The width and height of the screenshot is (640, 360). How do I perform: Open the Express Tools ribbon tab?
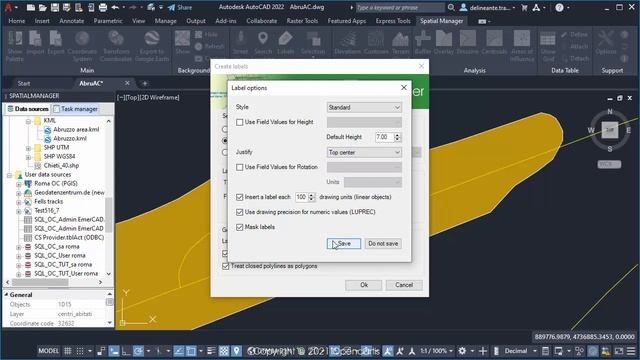(x=393, y=21)
